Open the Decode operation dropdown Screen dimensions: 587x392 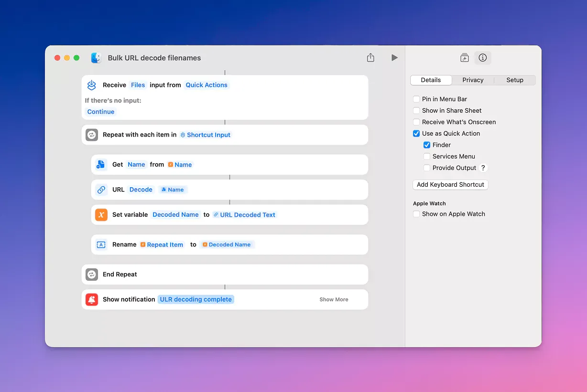(141, 190)
